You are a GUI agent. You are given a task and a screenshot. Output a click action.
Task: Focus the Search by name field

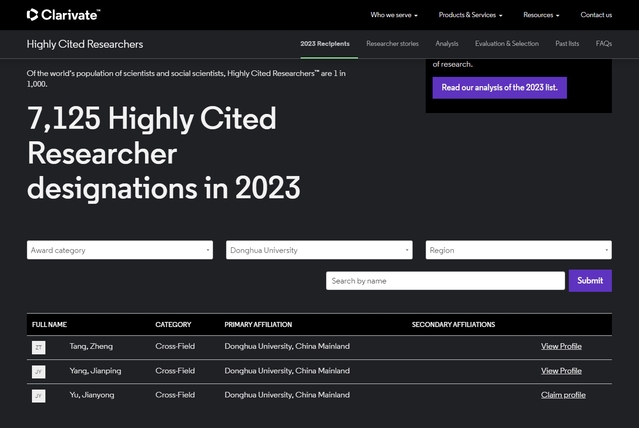(x=445, y=281)
